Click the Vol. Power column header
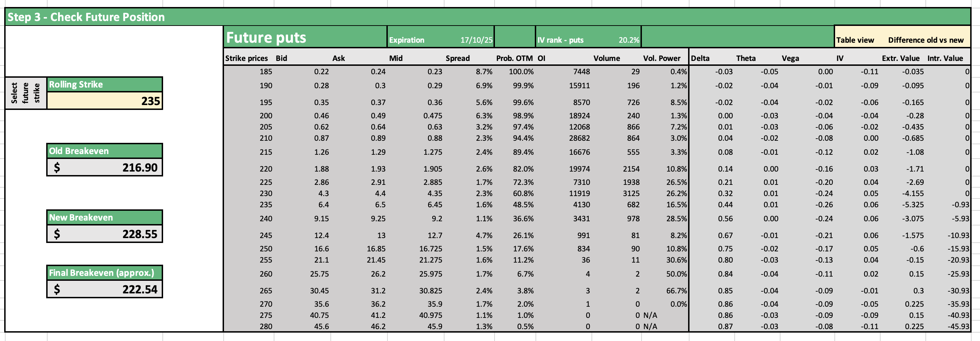Screen dimensions: 980x341 (661, 58)
